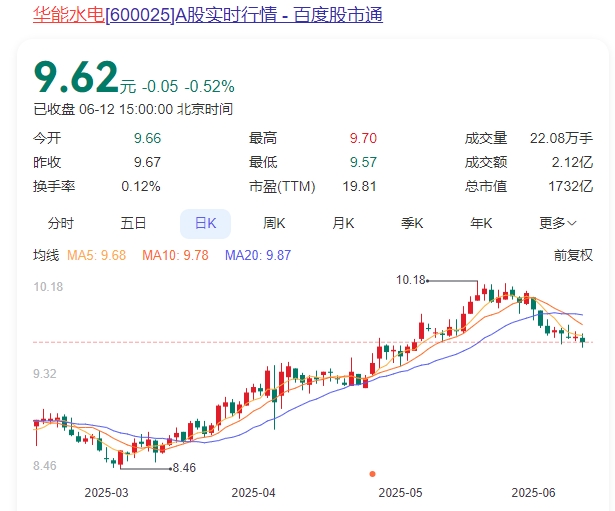The height and width of the screenshot is (511, 615).
Task: Click the 8.46 low price marker
Action: (x=184, y=467)
